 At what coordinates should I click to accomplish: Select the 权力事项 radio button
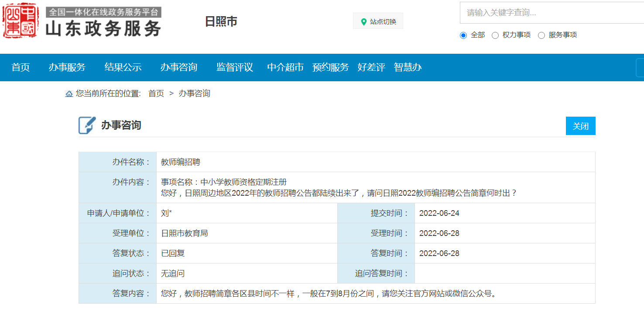(x=495, y=35)
